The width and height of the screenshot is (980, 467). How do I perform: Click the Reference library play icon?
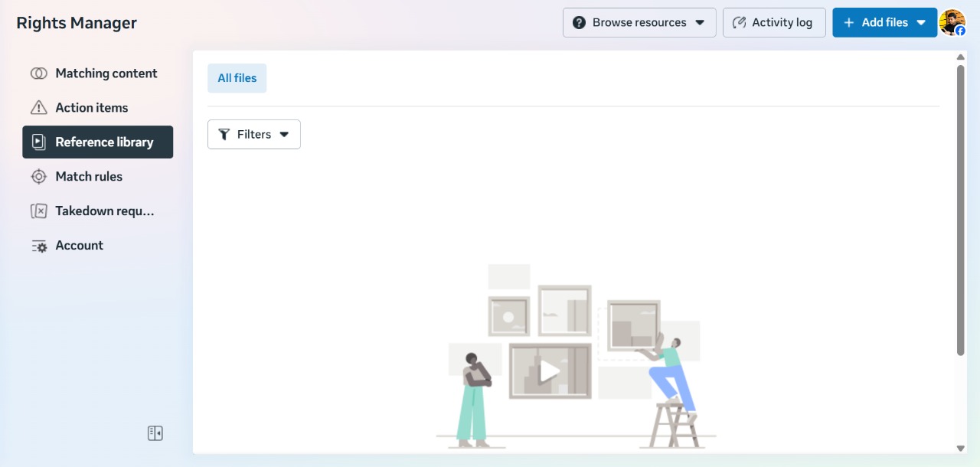tap(38, 142)
